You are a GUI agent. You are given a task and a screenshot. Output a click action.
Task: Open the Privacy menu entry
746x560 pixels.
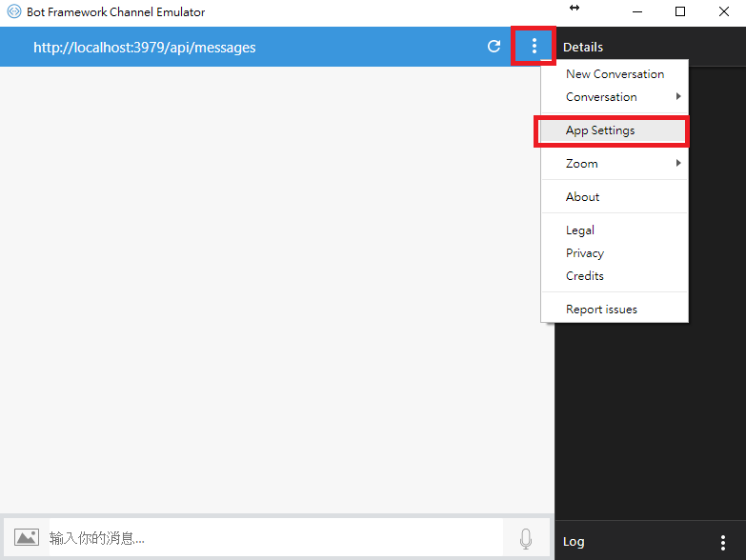pyautogui.click(x=615, y=253)
